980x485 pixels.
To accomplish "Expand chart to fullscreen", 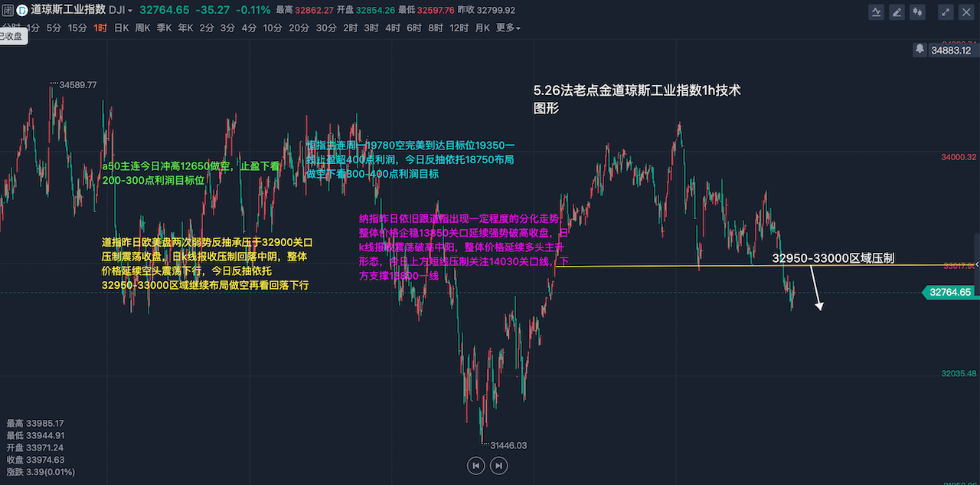I will pyautogui.click(x=946, y=11).
